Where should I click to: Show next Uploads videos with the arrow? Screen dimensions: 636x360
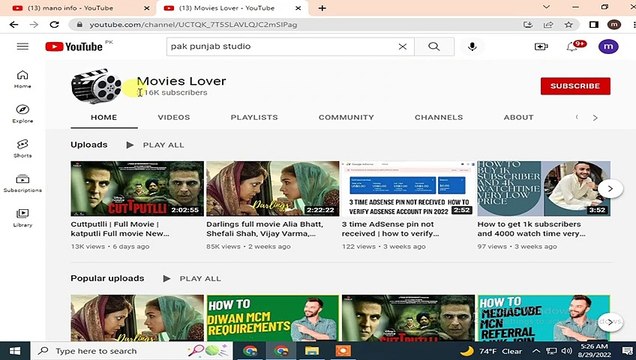(x=610, y=189)
